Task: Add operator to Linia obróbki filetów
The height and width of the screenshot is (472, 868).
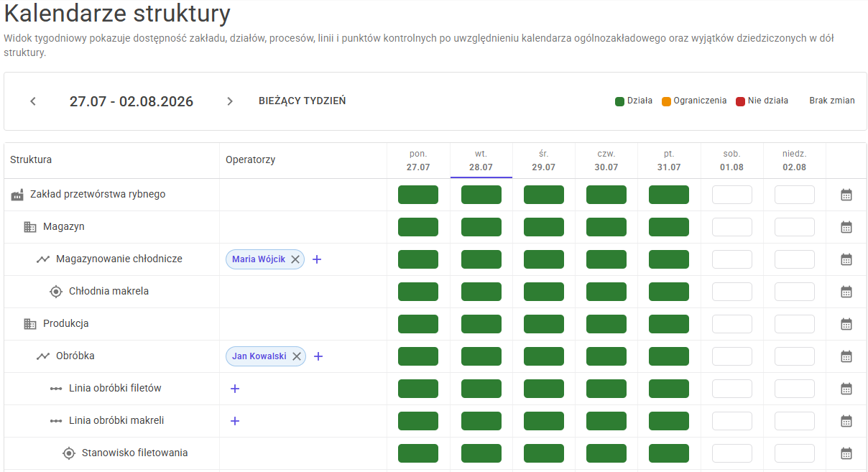Action: 234,389
